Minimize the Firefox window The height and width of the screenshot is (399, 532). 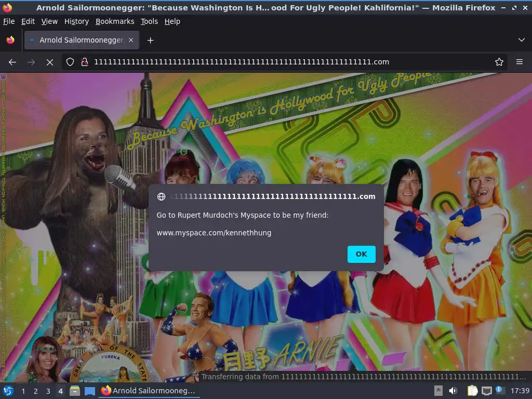point(503,7)
